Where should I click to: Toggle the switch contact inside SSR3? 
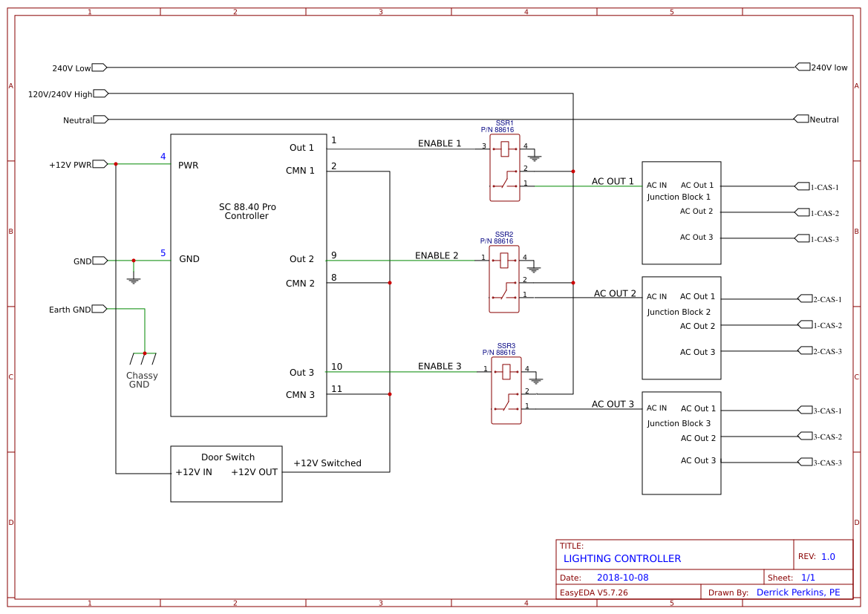pos(505,407)
